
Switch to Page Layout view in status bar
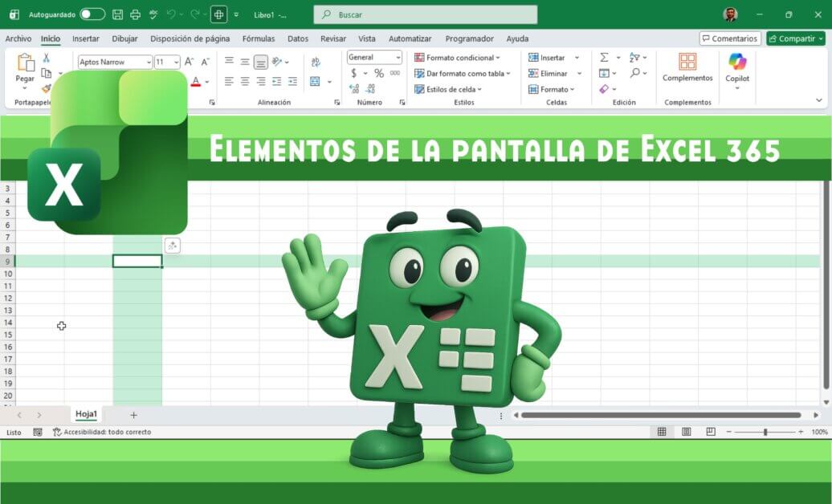click(x=687, y=431)
